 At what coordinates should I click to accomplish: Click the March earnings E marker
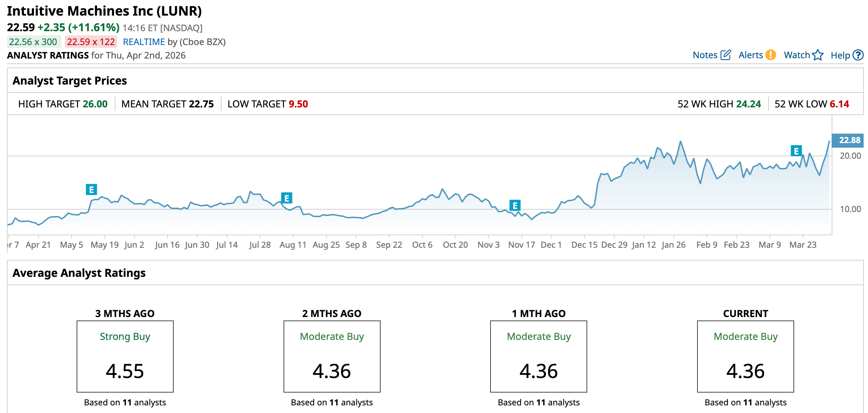(796, 151)
